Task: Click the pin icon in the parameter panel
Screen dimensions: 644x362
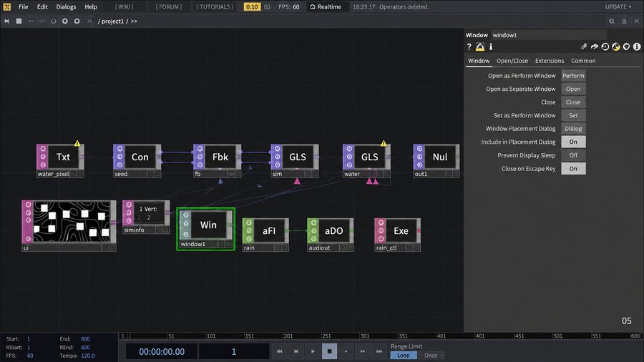Action: tap(584, 47)
